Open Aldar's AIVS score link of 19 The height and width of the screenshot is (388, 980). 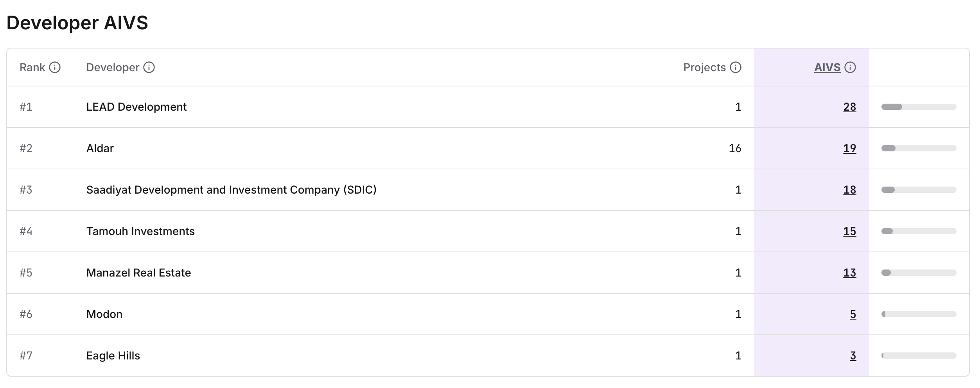(x=849, y=149)
